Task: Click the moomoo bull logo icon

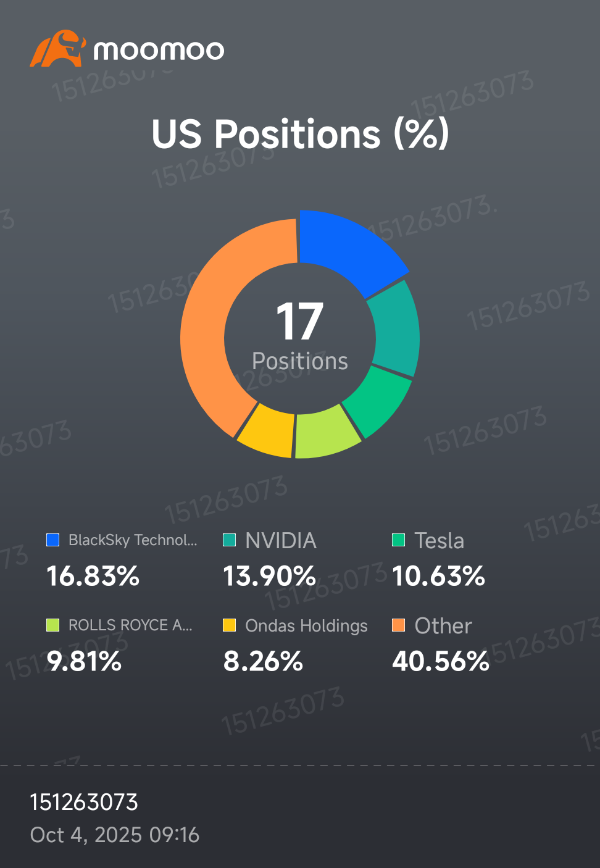Action: (x=57, y=49)
